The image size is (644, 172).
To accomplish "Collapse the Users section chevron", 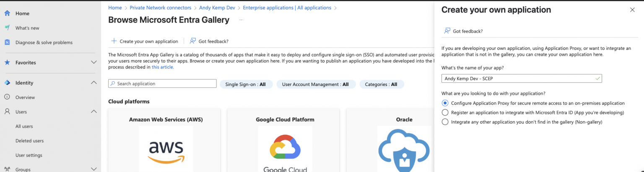I will click(94, 112).
